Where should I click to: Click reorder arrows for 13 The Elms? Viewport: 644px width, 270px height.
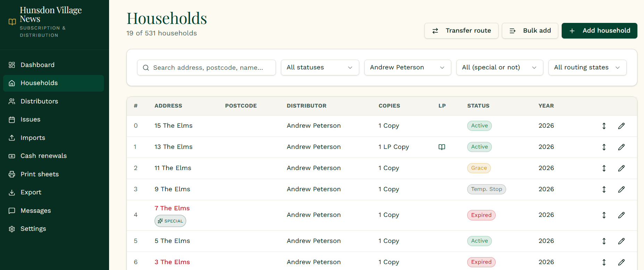604,147
